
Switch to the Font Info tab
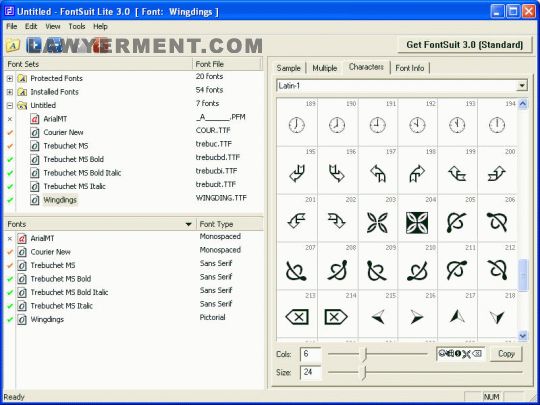(409, 68)
